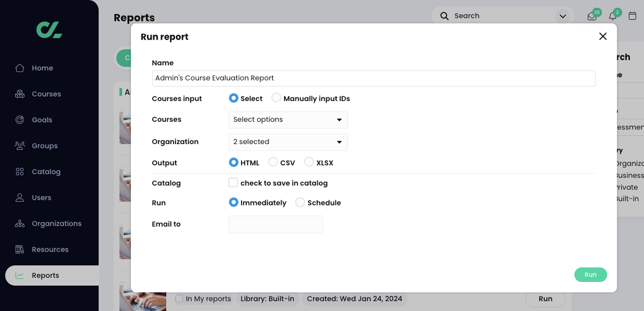The image size is (644, 311).
Task: Open Reports in sidebar menu
Action: pyautogui.click(x=45, y=275)
